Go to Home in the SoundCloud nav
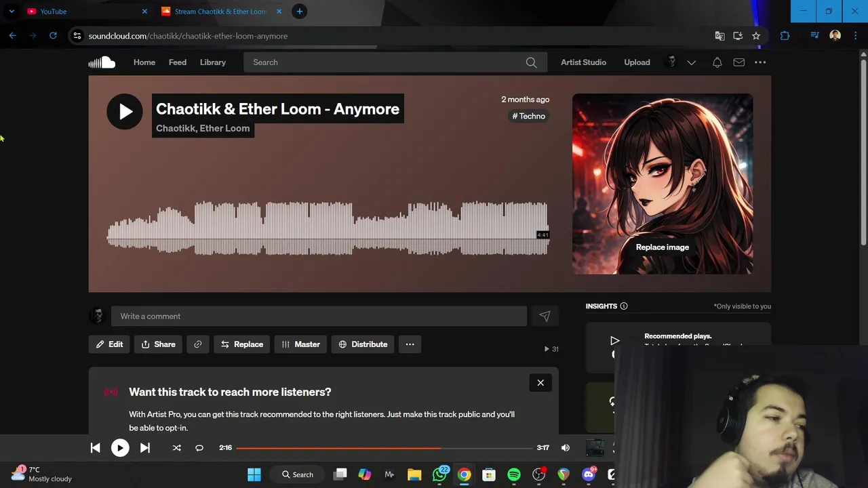This screenshot has width=868, height=488. click(x=144, y=62)
